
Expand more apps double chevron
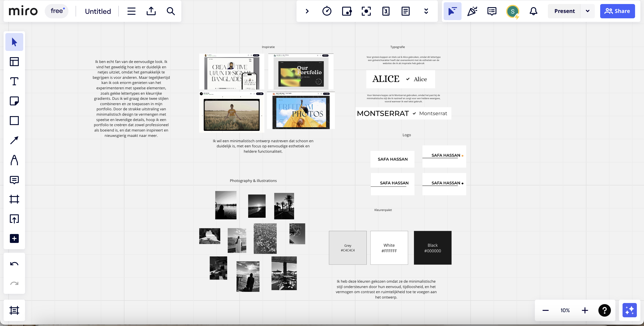click(x=426, y=11)
